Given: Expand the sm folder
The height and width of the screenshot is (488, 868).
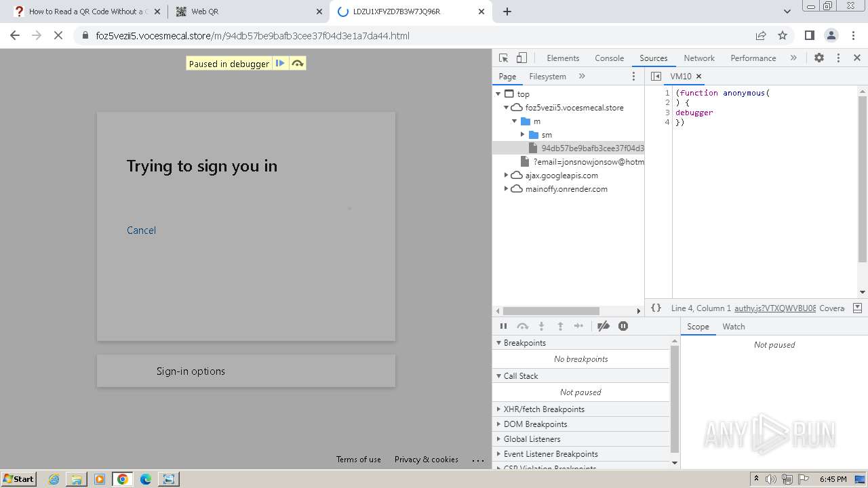Looking at the screenshot, I should tap(523, 135).
